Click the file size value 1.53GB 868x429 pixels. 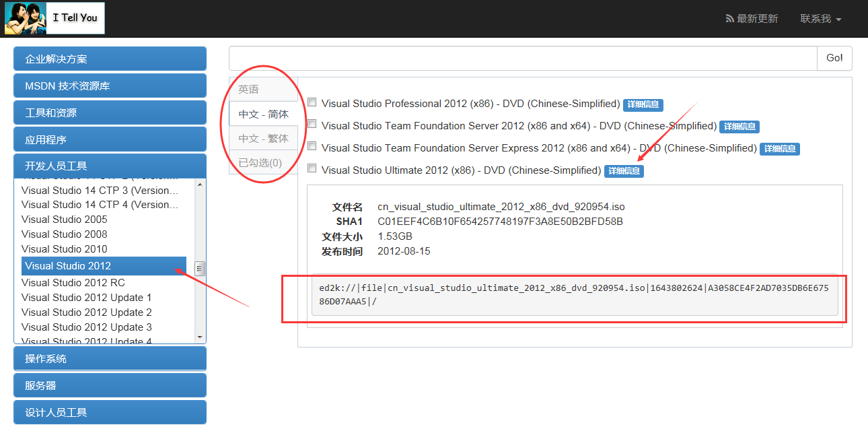click(x=395, y=236)
